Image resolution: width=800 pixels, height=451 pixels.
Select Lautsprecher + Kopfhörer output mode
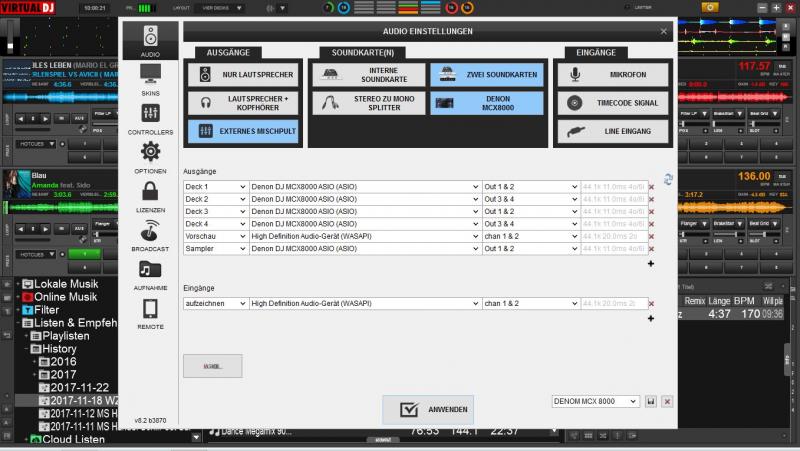[x=243, y=103]
